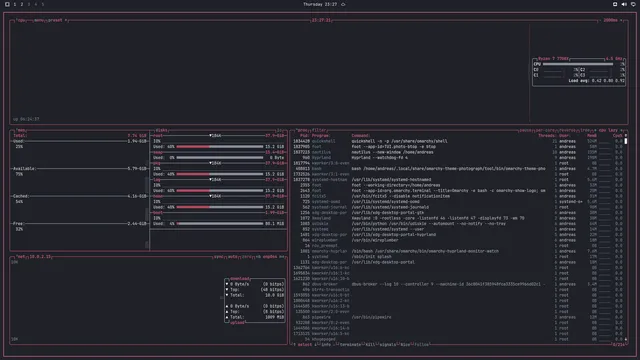
Task: Toggle reverse sorting option
Action: click(567, 130)
